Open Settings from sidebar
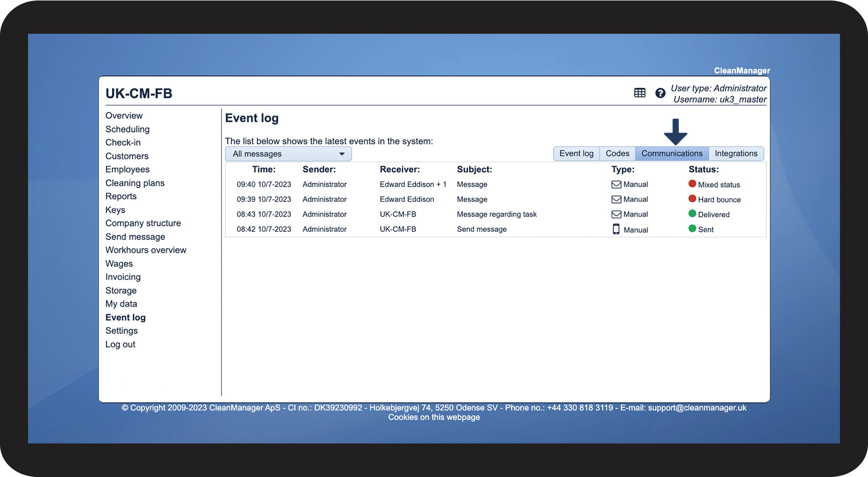Image resolution: width=868 pixels, height=477 pixels. click(x=121, y=331)
